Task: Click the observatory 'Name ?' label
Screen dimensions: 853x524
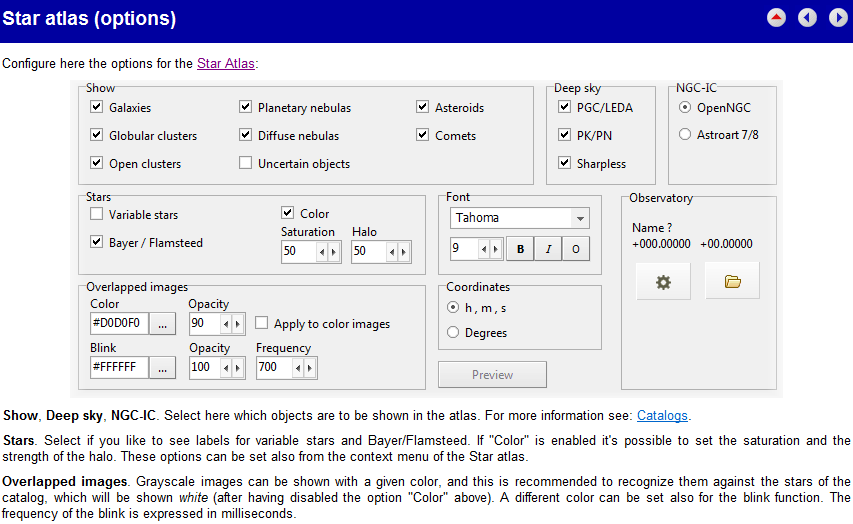Action: (x=652, y=227)
